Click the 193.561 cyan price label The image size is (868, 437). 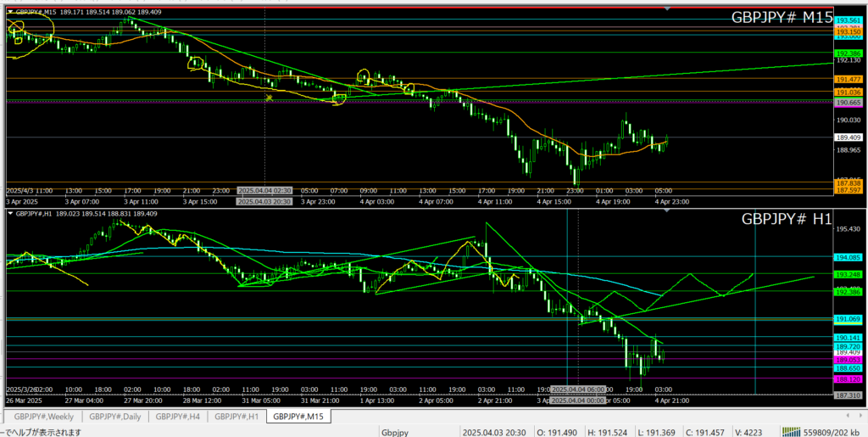(x=847, y=20)
